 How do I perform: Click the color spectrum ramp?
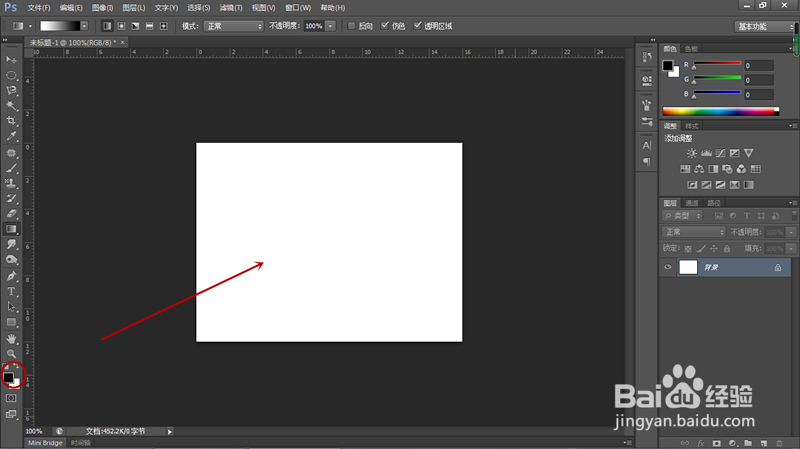pos(720,112)
